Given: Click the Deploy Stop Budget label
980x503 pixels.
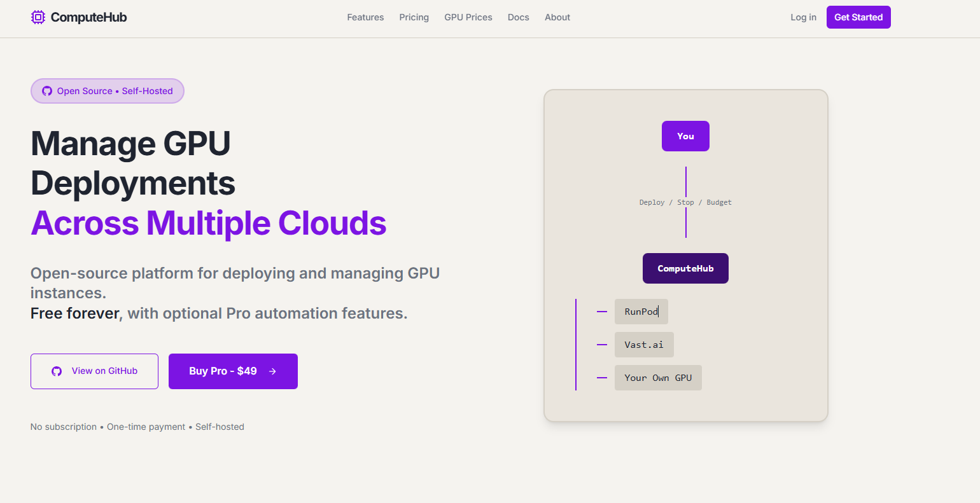Looking at the screenshot, I should click(x=685, y=202).
